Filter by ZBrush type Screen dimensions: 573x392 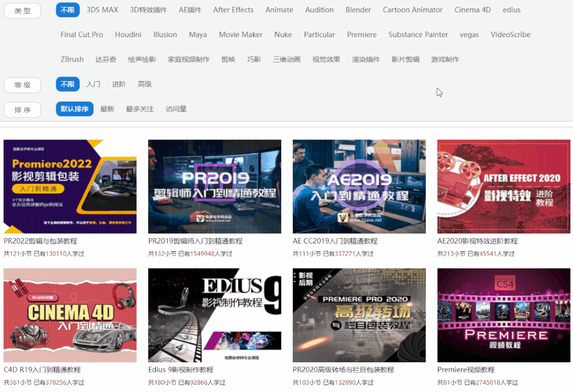click(72, 59)
